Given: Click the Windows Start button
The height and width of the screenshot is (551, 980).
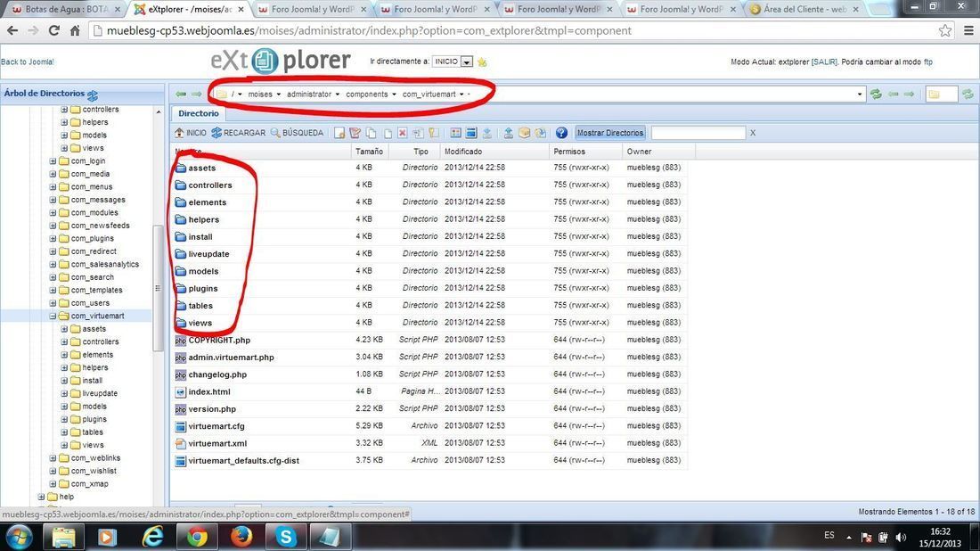Looking at the screenshot, I should [18, 538].
